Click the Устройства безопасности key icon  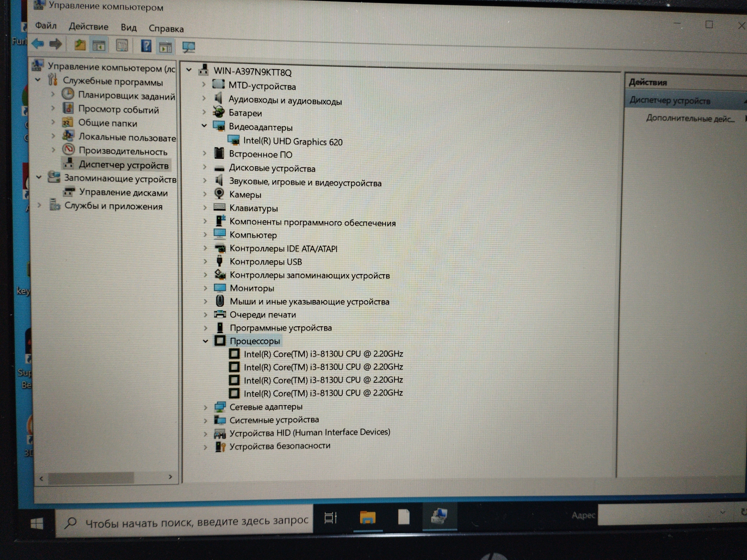[220, 446]
